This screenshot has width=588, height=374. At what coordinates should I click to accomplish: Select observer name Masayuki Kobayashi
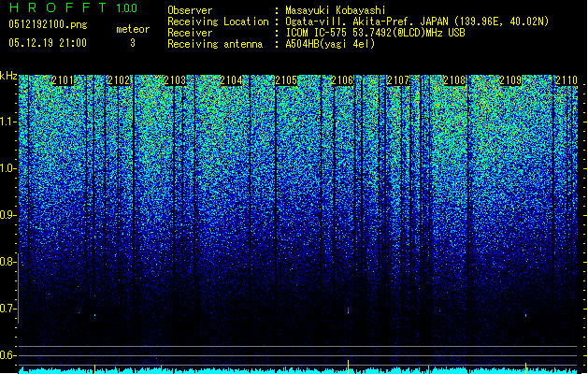[336, 10]
